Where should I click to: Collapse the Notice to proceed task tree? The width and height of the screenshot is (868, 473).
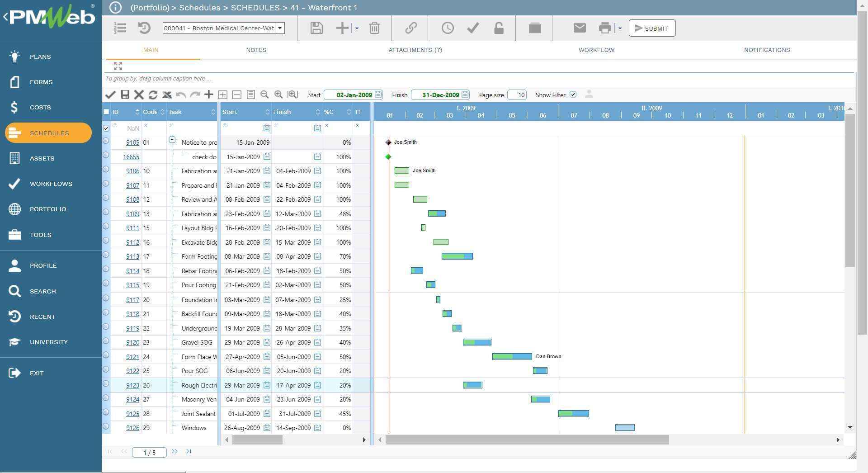(x=172, y=140)
